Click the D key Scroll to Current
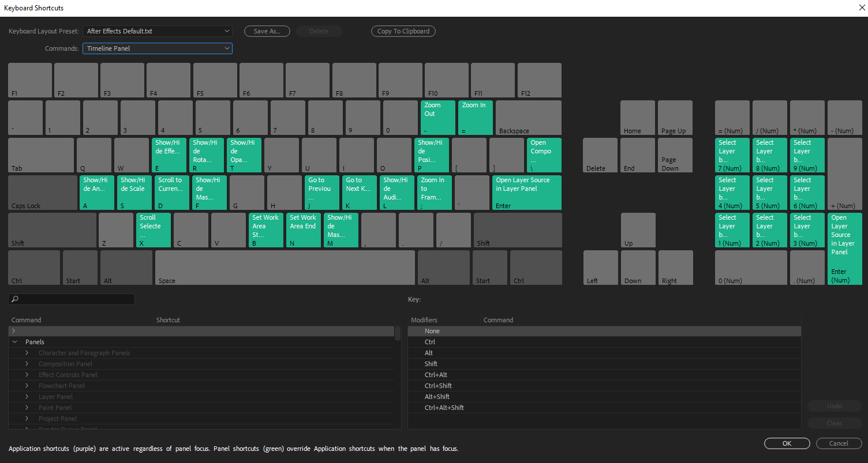Viewport: 868px width, 463px height. coord(172,193)
